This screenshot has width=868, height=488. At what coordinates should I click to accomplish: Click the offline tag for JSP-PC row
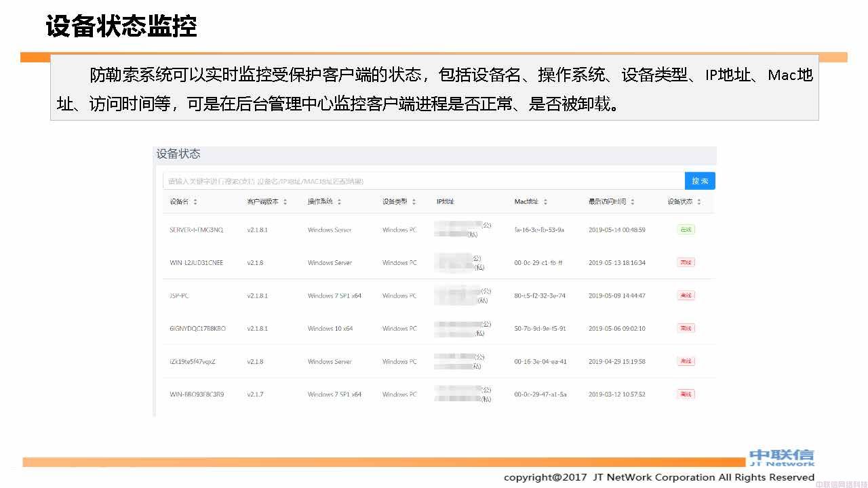click(x=686, y=296)
